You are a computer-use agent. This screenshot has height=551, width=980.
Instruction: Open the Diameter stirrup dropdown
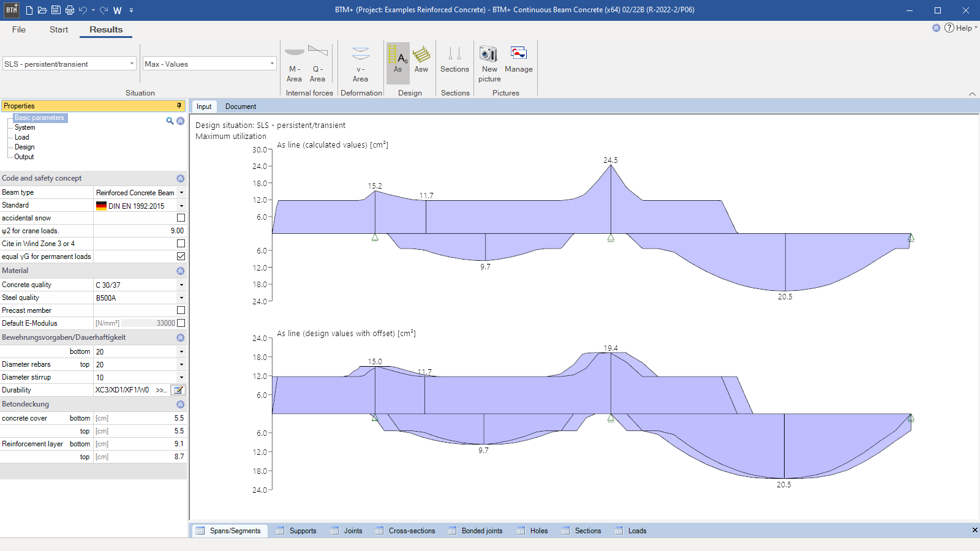[181, 377]
